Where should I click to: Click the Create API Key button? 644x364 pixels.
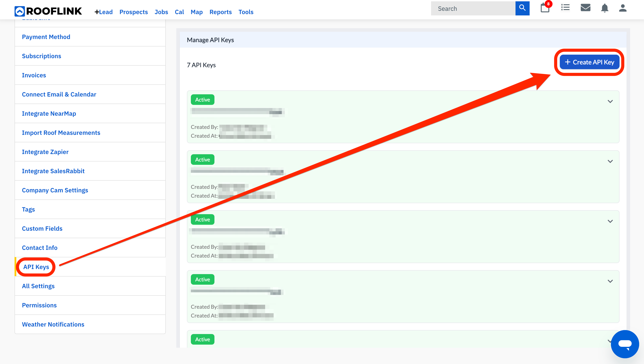click(590, 62)
